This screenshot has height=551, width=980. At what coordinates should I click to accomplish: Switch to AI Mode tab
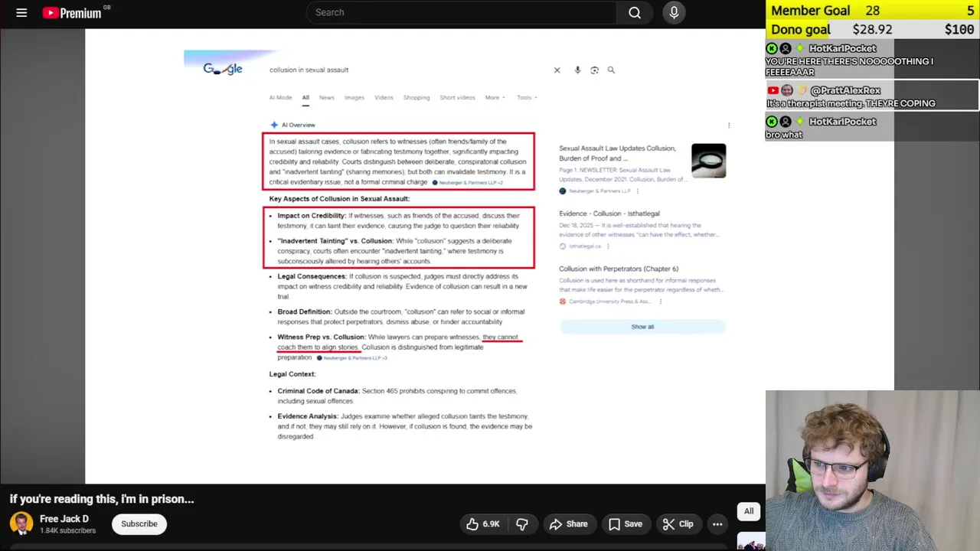(280, 97)
